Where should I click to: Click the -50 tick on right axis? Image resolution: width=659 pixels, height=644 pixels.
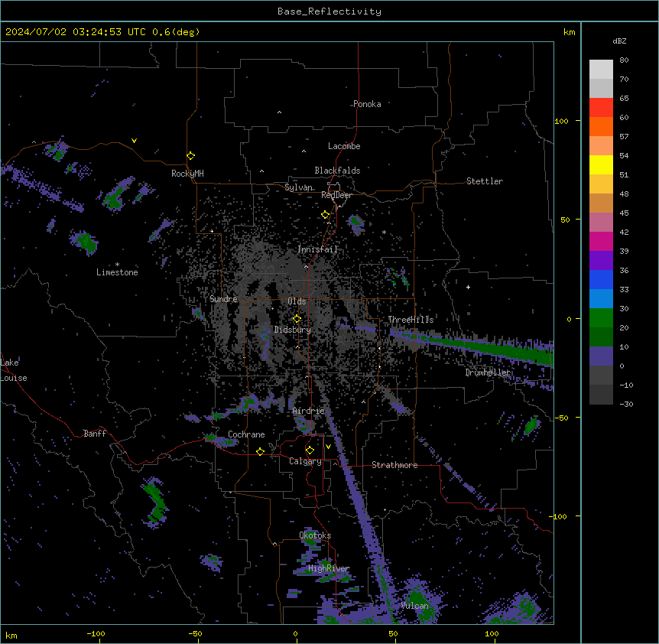click(x=561, y=418)
